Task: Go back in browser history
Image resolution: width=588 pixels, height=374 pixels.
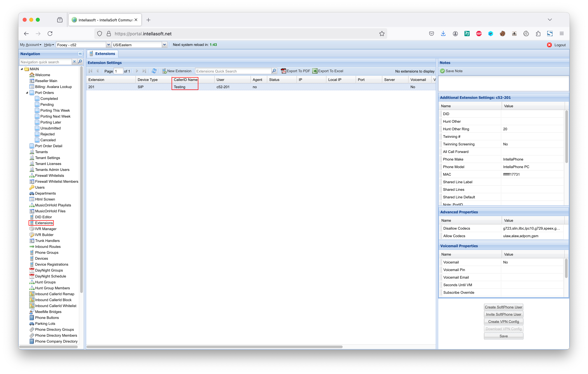Action: (x=26, y=34)
